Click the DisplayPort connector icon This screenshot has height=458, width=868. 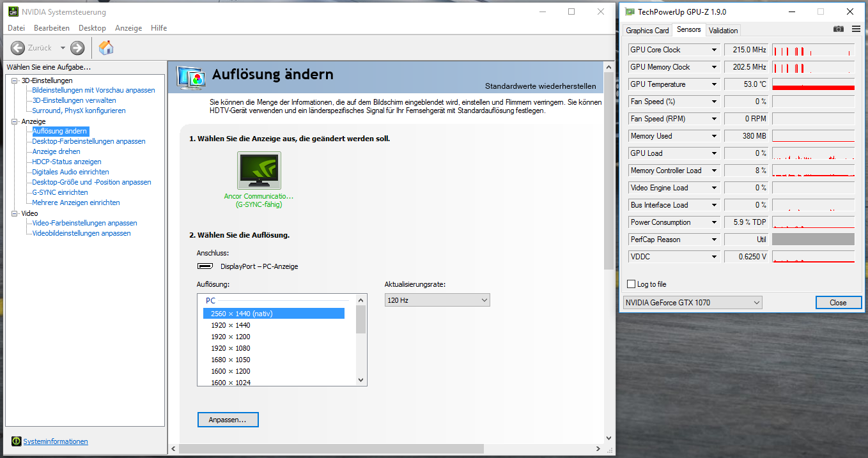coord(205,266)
